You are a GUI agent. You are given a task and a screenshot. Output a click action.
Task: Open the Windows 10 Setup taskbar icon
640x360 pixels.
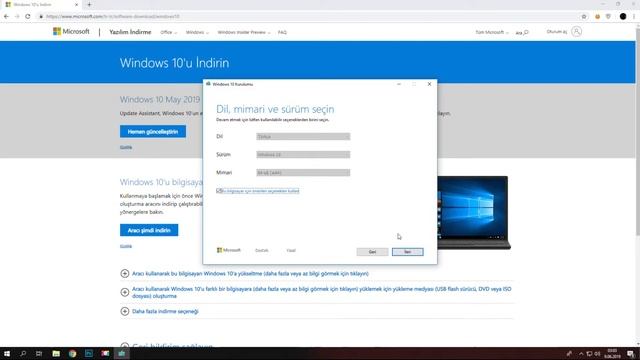(x=121, y=353)
